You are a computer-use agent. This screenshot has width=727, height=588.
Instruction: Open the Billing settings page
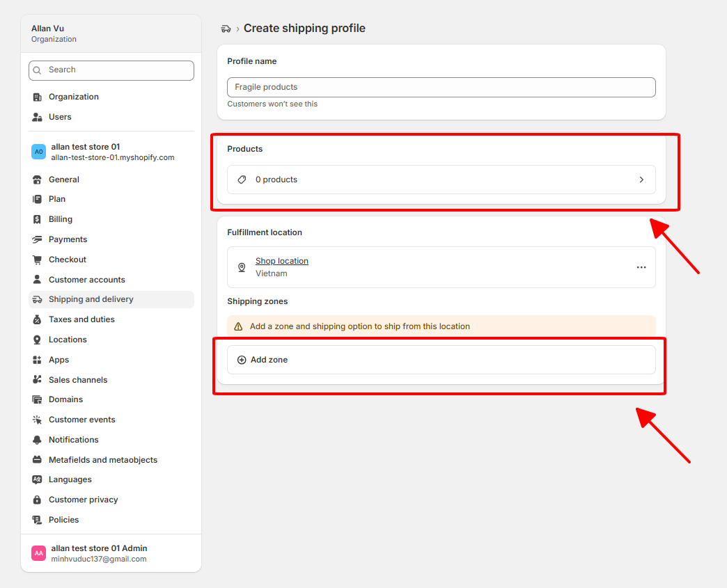[111, 219]
